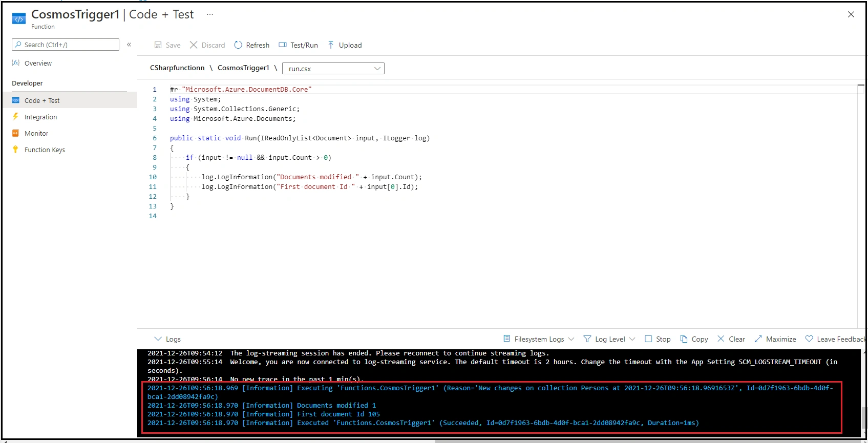
Task: Open the Log Level dropdown
Action: [615, 339]
